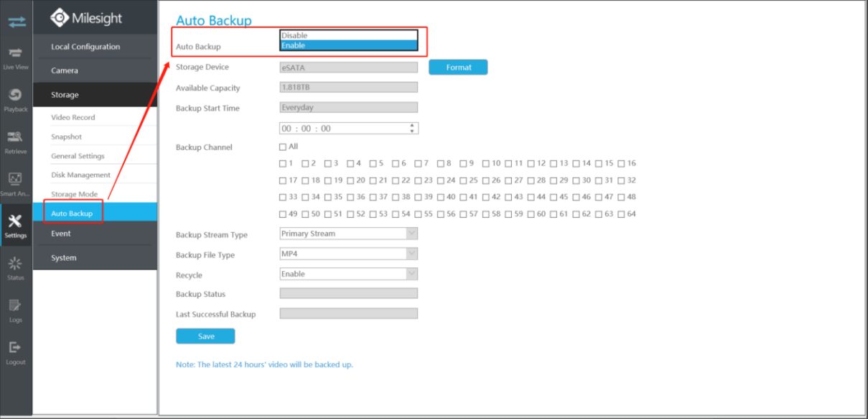Open the Retrieve icon

[x=16, y=137]
